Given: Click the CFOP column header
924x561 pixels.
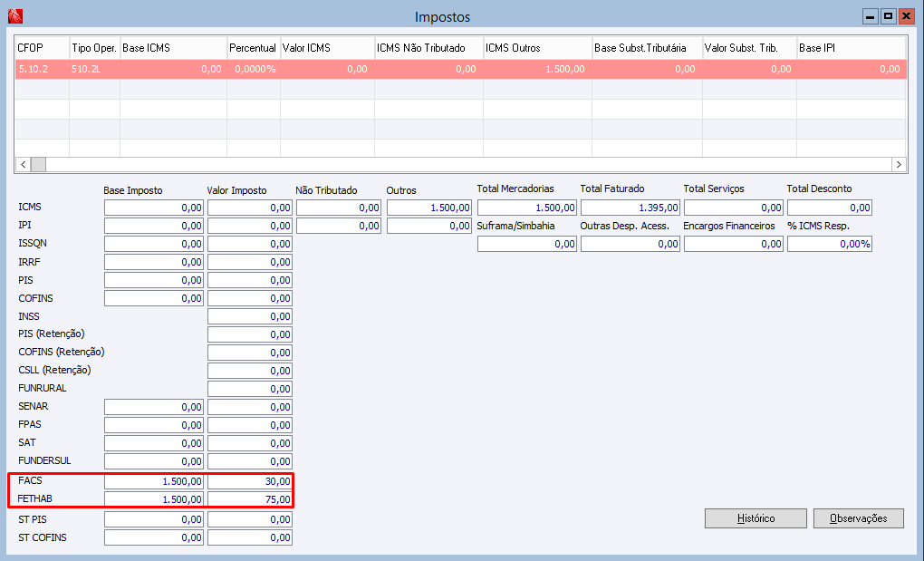Looking at the screenshot, I should (43, 48).
